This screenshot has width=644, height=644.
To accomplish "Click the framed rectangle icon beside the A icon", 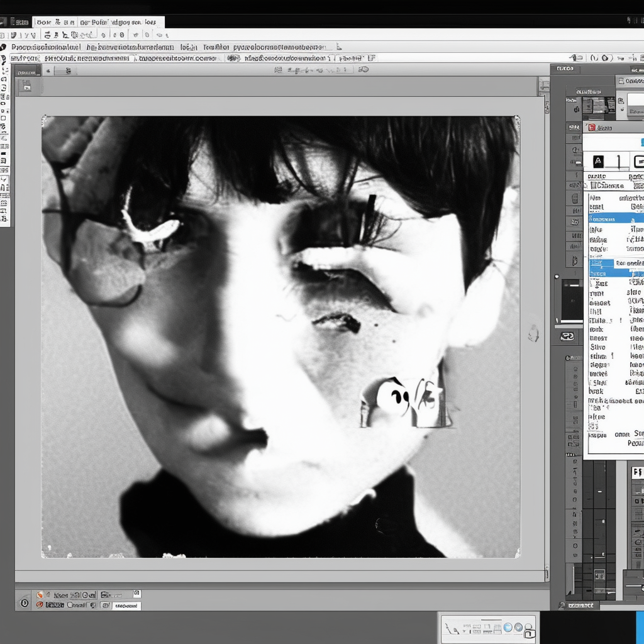I will point(638,161).
